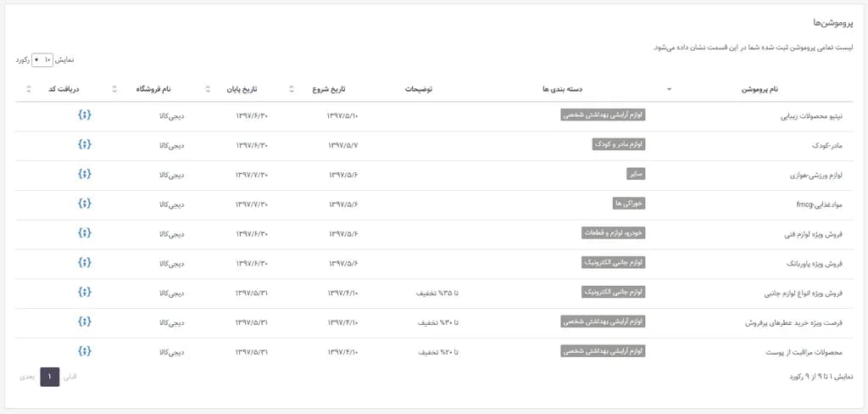This screenshot has width=868, height=414.
Task: Click the get-code icon for مادر-کودک row
Action: [x=84, y=144]
